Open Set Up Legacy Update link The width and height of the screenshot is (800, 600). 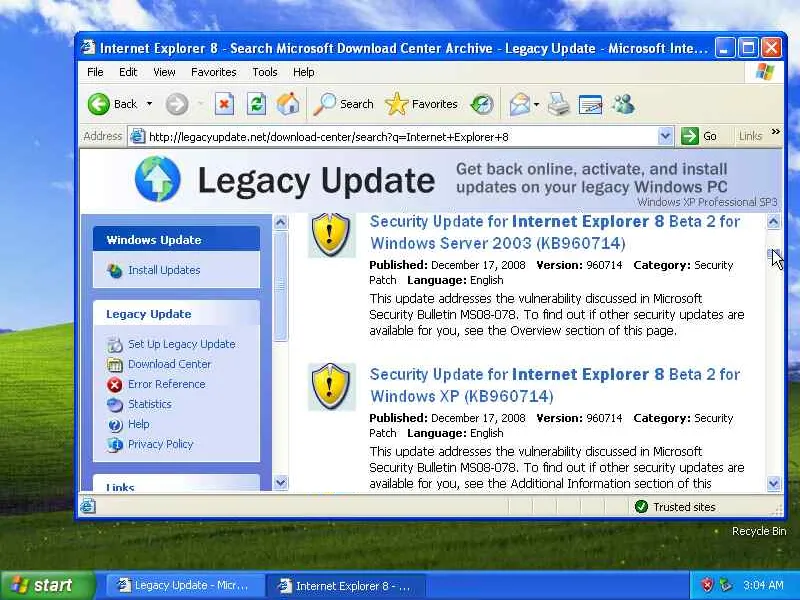[182, 344]
